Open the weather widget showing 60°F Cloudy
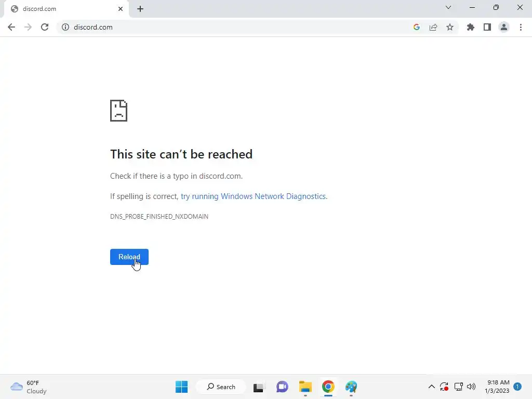This screenshot has width=532, height=399. coord(29,387)
